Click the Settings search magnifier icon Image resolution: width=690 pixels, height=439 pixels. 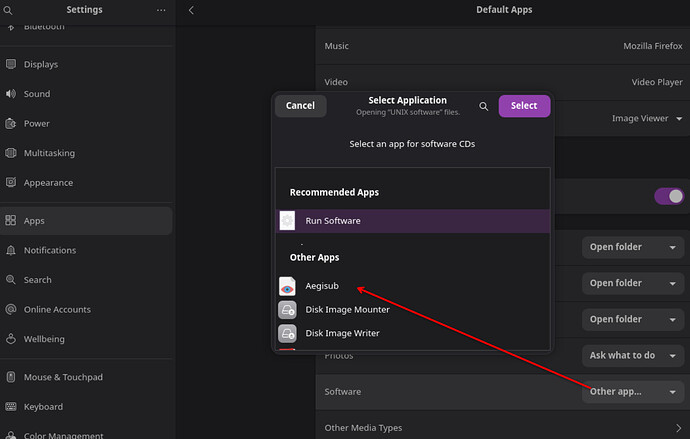point(11,10)
